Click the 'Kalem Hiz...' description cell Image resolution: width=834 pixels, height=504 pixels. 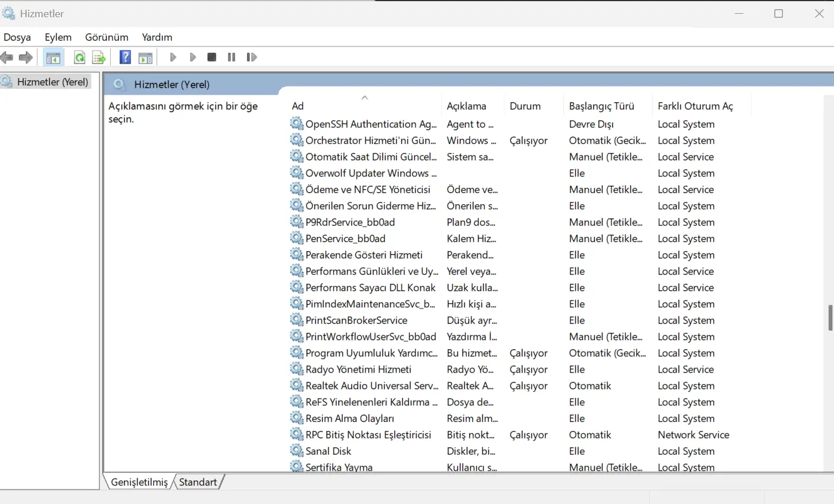(x=471, y=239)
